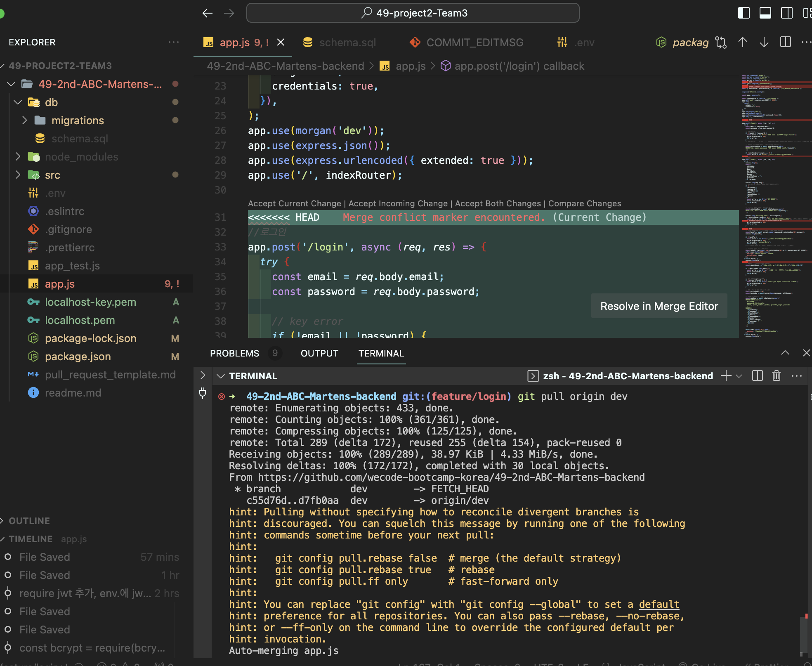The height and width of the screenshot is (666, 812).
Task: Split the terminal pane
Action: pyautogui.click(x=757, y=376)
